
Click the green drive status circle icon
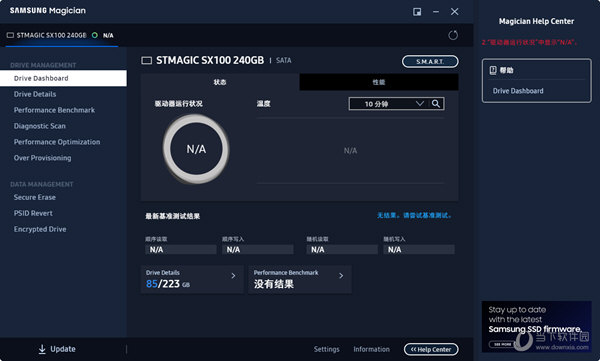(x=95, y=35)
